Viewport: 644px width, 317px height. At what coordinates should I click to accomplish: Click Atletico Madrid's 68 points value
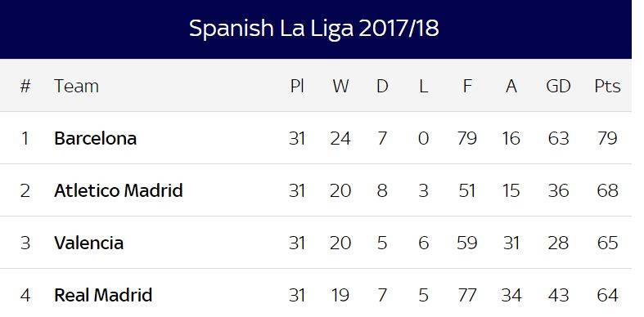click(x=607, y=190)
